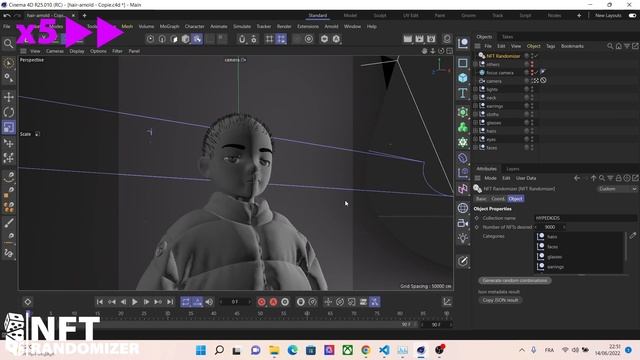640x360 pixels.
Task: Toggle visibility dots for the neck object
Action: [532, 98]
